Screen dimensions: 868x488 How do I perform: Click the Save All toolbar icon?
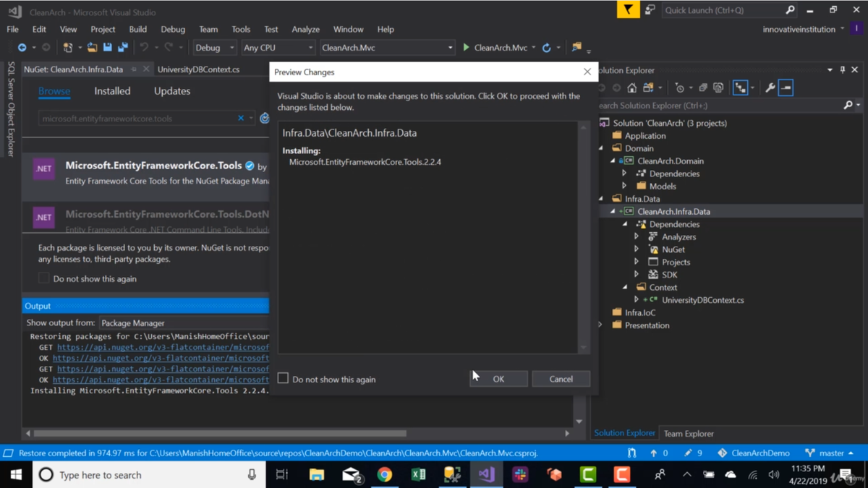point(123,48)
